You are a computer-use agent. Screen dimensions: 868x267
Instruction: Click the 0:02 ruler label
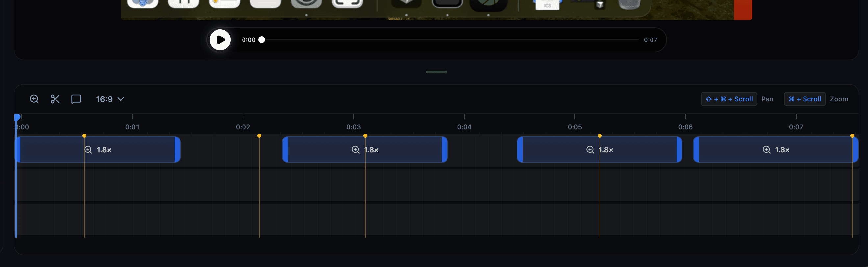point(243,127)
